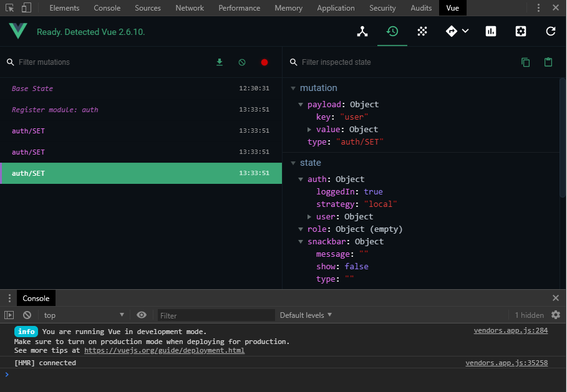Click the loggedIn: true value

[x=373, y=191]
